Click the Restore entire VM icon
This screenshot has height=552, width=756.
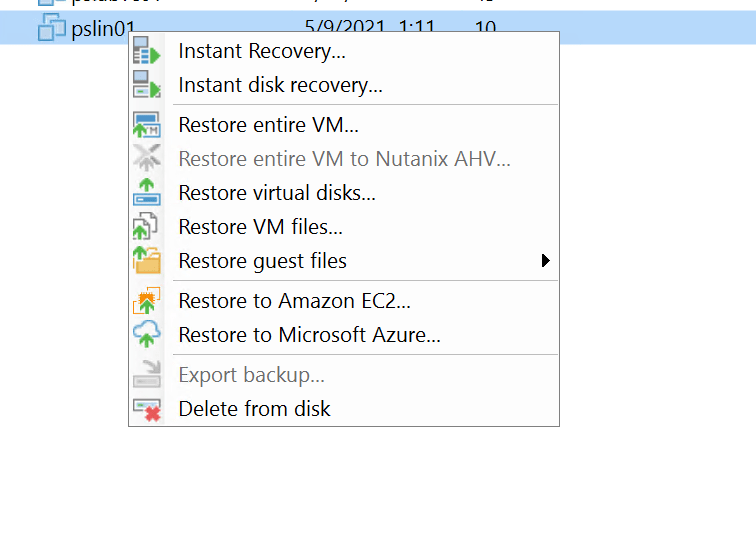tap(147, 125)
